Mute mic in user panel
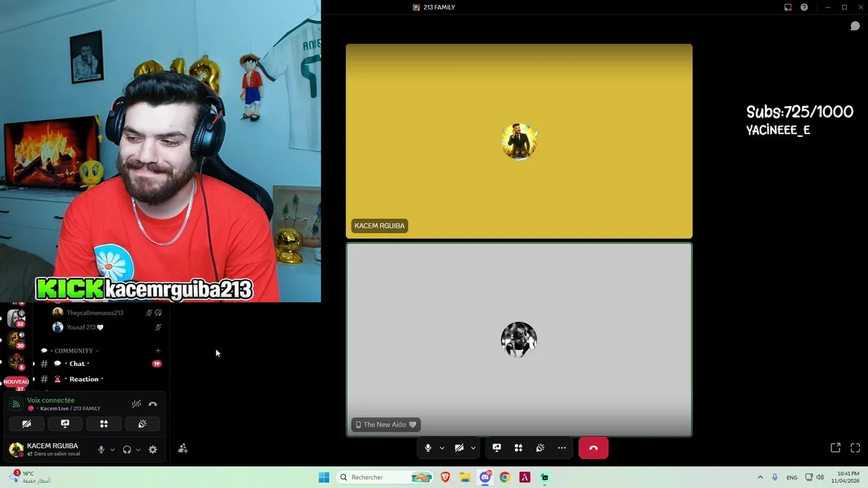The height and width of the screenshot is (488, 868). pos(101,449)
